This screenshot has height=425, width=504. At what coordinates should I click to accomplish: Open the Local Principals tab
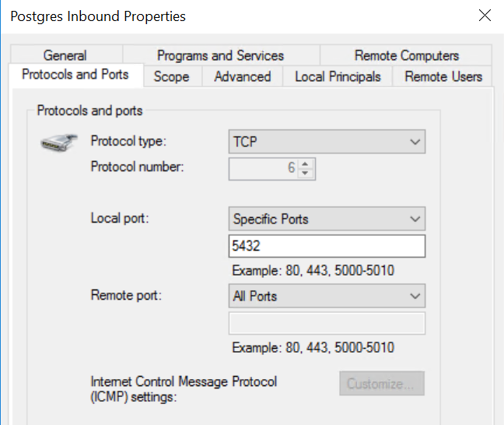coord(338,76)
